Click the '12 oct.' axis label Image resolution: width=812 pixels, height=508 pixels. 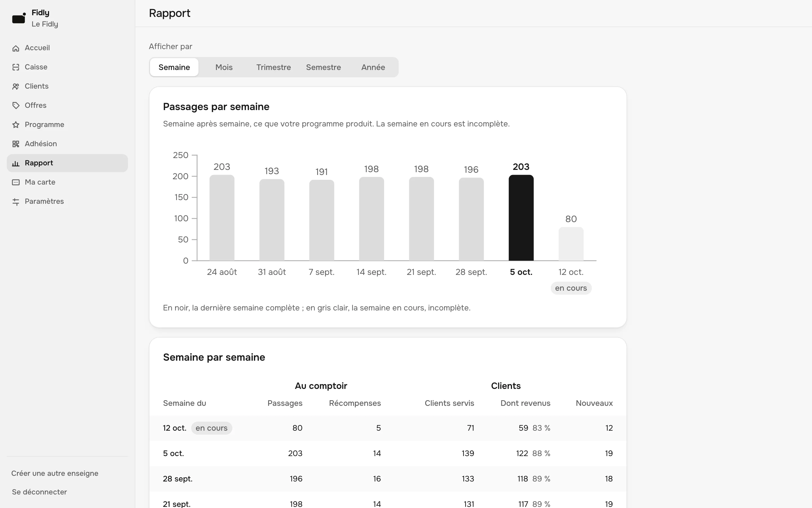[x=571, y=272]
